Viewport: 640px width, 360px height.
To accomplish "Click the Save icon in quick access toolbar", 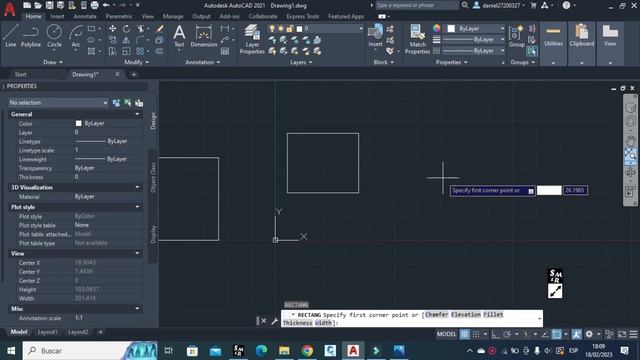I will [49, 5].
